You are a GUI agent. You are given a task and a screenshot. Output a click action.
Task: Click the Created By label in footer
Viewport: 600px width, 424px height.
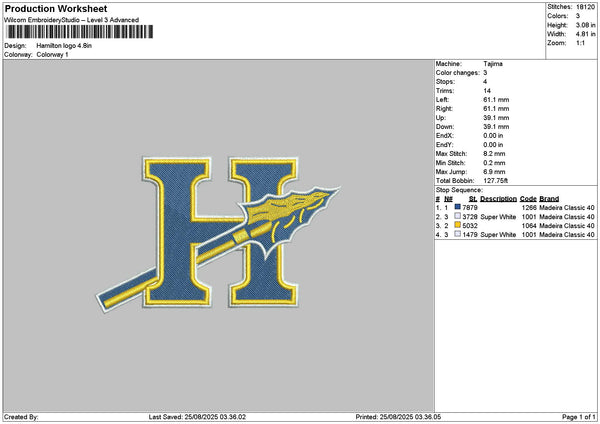(x=21, y=417)
